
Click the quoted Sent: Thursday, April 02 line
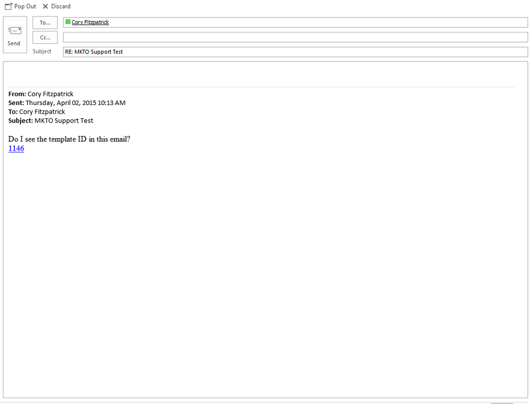pyautogui.click(x=67, y=103)
